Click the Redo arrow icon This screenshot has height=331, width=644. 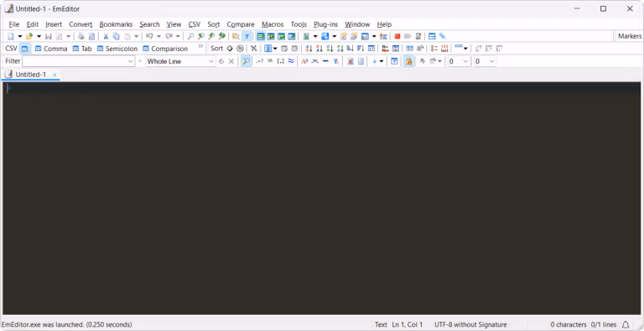pos(169,36)
